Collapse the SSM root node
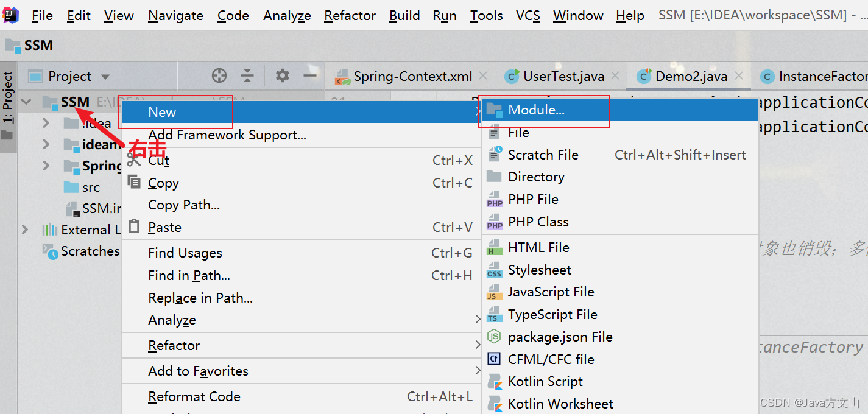 26,102
